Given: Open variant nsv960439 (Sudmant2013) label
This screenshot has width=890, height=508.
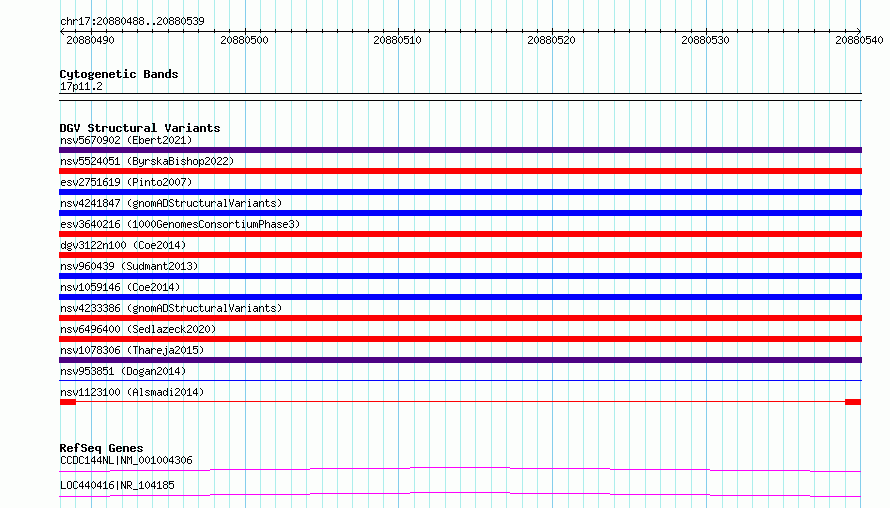Looking at the screenshot, I should click(129, 266).
